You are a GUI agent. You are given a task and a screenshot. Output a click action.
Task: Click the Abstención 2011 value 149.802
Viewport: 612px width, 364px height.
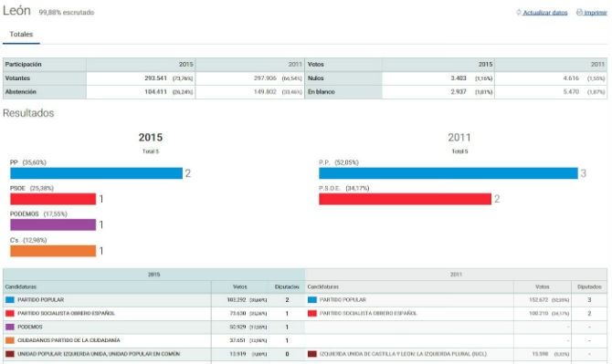click(265, 92)
